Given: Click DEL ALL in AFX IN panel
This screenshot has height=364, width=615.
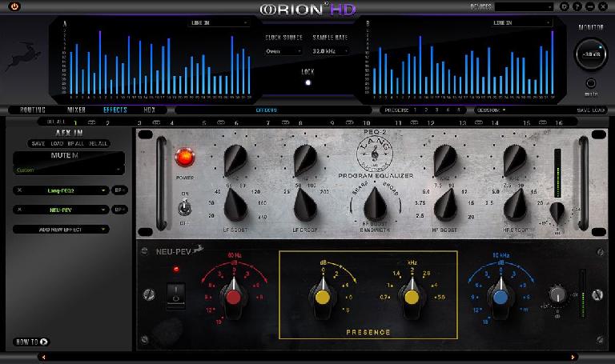Looking at the screenshot, I should (x=98, y=143).
